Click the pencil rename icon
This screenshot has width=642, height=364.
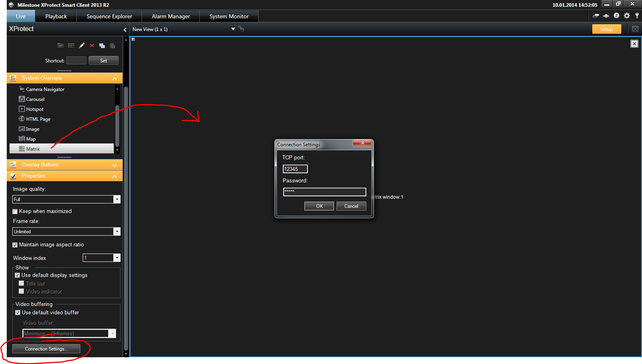pos(82,46)
